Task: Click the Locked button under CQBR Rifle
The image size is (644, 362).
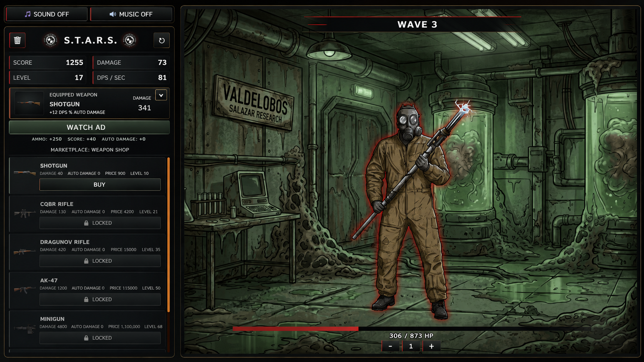Action: (x=100, y=223)
